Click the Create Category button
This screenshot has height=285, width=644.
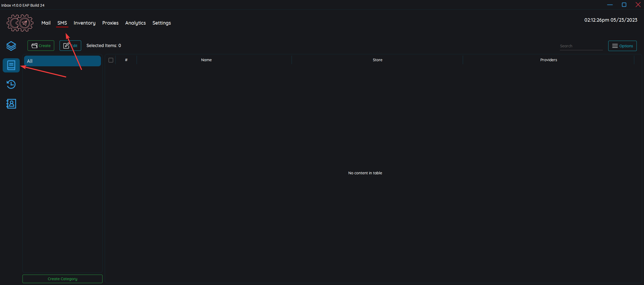(63, 279)
